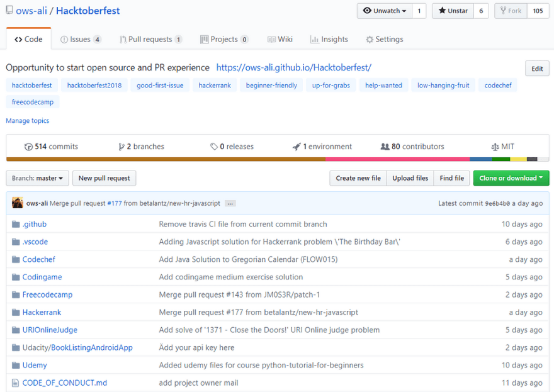Open the Branch: master dropdown
The image size is (554, 392).
[x=37, y=178]
